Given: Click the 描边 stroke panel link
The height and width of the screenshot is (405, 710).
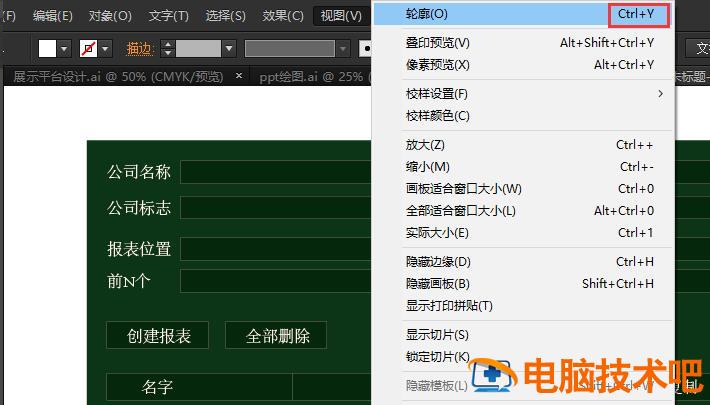Looking at the screenshot, I should coord(140,48).
